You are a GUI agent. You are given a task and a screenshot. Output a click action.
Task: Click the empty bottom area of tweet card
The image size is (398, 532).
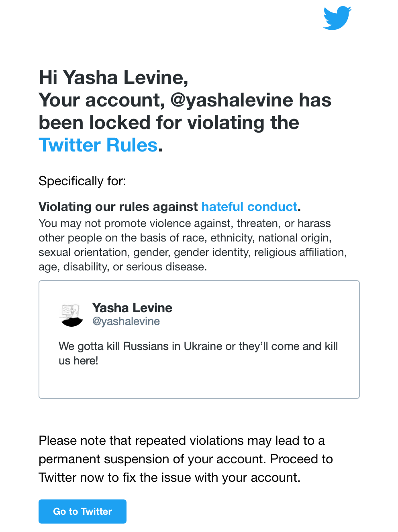(199, 383)
